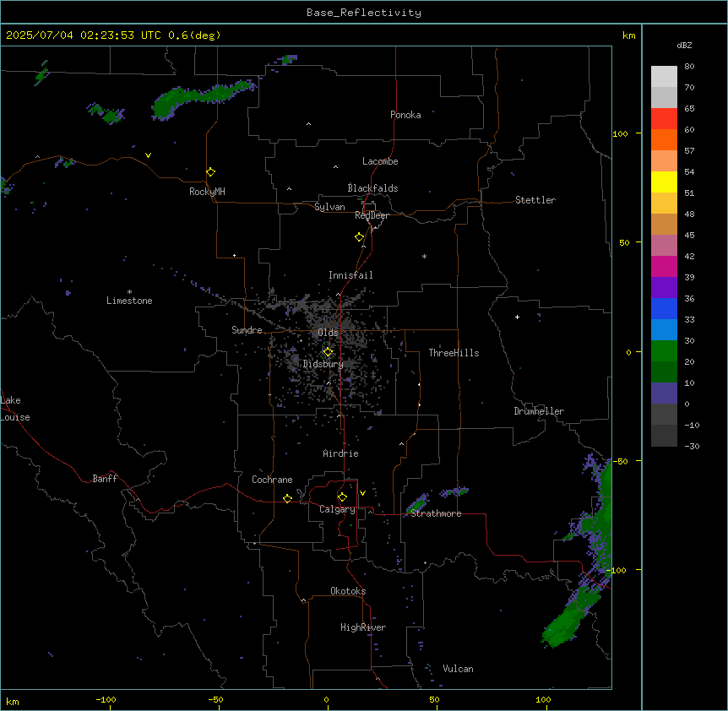Pick the slate-blue 0–10 dBZ legend swatch
Screen dimensions: 728x711
[664, 393]
